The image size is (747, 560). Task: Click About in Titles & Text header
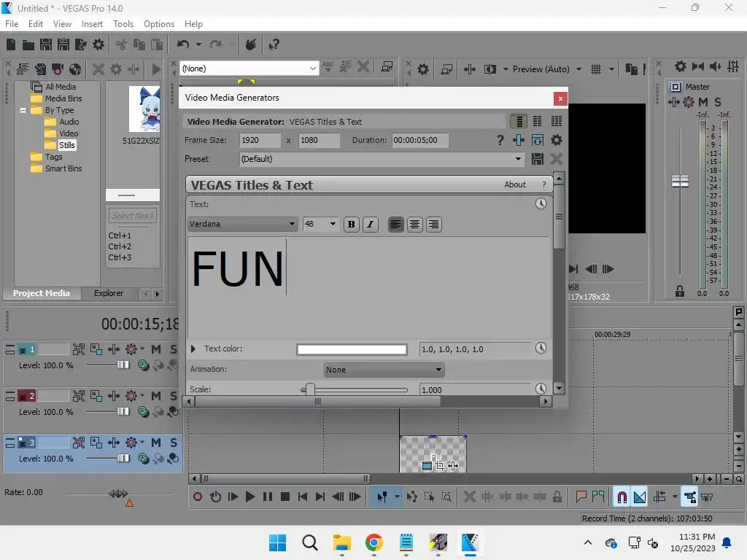tap(515, 184)
